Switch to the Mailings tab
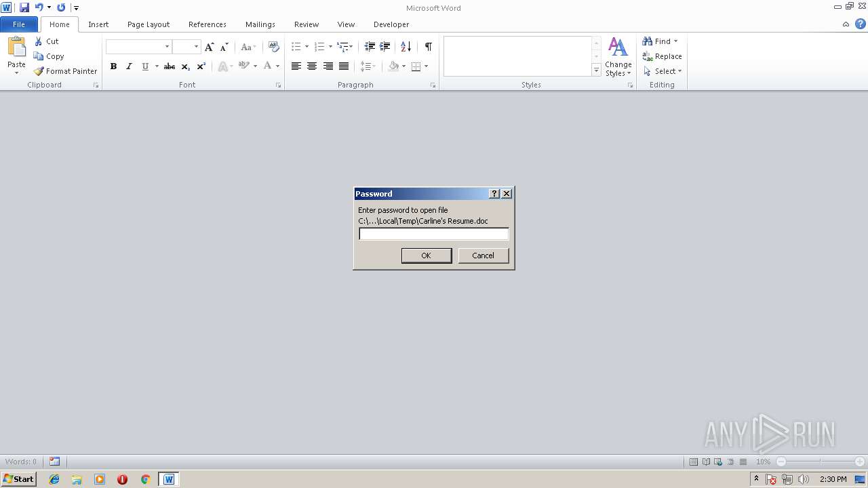The width and height of the screenshot is (868, 488). (260, 24)
